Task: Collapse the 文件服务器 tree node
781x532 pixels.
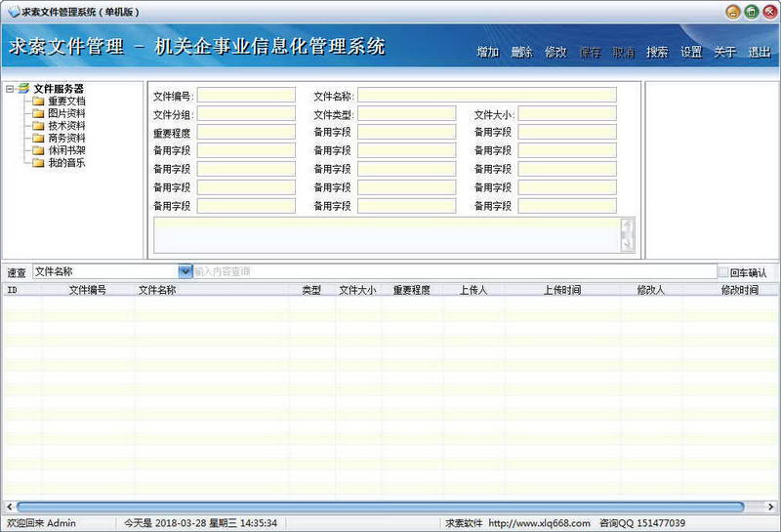Action: (10, 89)
